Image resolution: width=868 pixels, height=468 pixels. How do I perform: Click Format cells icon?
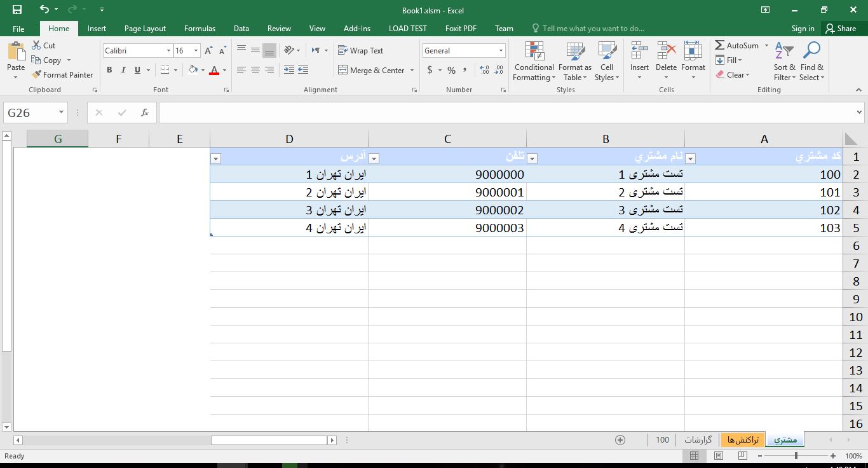(693, 51)
